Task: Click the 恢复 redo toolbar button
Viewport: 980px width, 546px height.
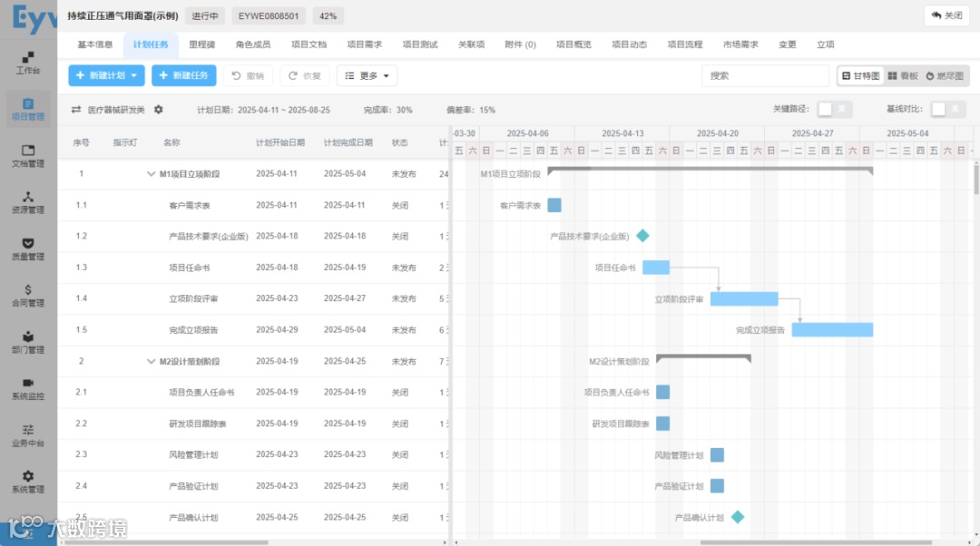Action: (x=305, y=75)
